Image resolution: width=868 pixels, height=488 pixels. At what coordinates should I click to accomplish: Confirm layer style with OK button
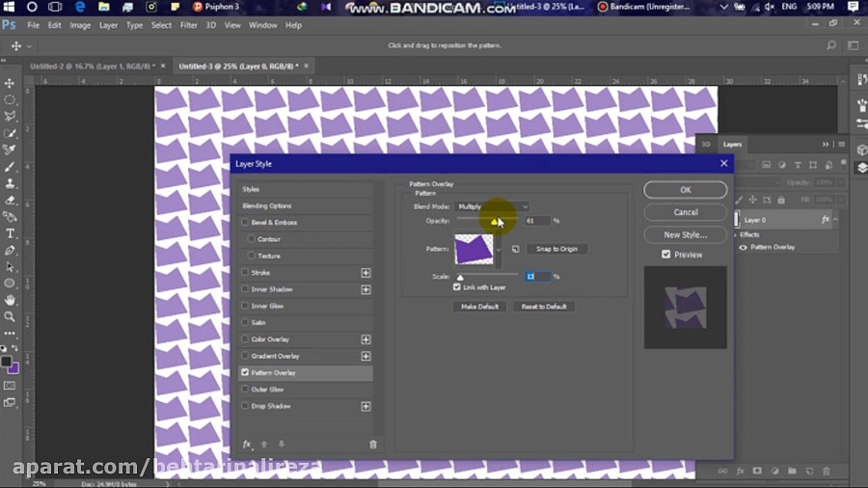click(x=686, y=190)
